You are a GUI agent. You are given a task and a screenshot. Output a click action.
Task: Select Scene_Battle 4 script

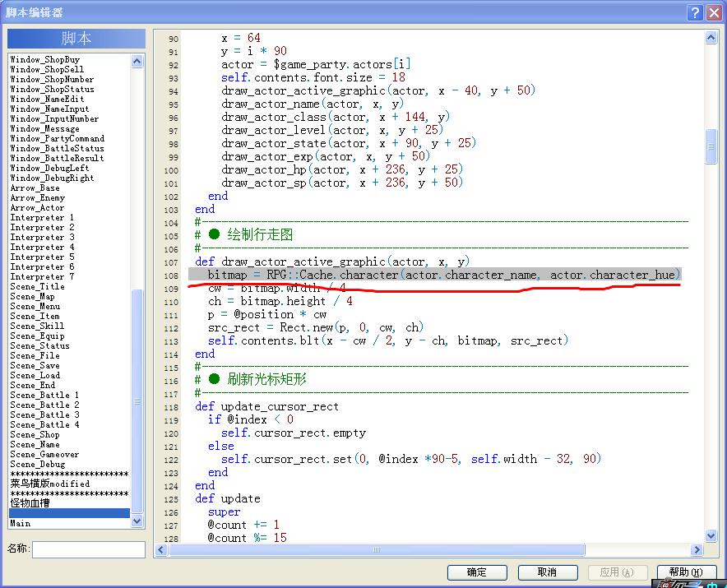[x=45, y=425]
